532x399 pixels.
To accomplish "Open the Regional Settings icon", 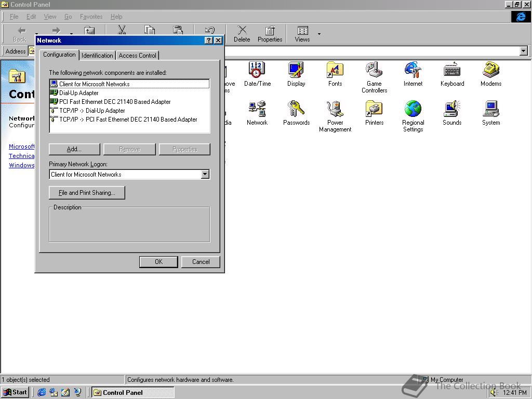I will [x=413, y=116].
